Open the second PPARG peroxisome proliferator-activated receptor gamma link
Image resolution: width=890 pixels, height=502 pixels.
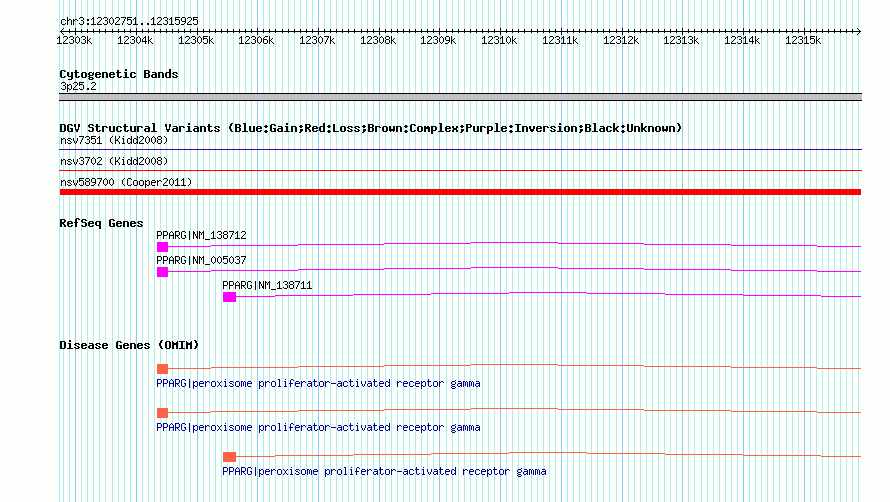[x=318, y=427]
